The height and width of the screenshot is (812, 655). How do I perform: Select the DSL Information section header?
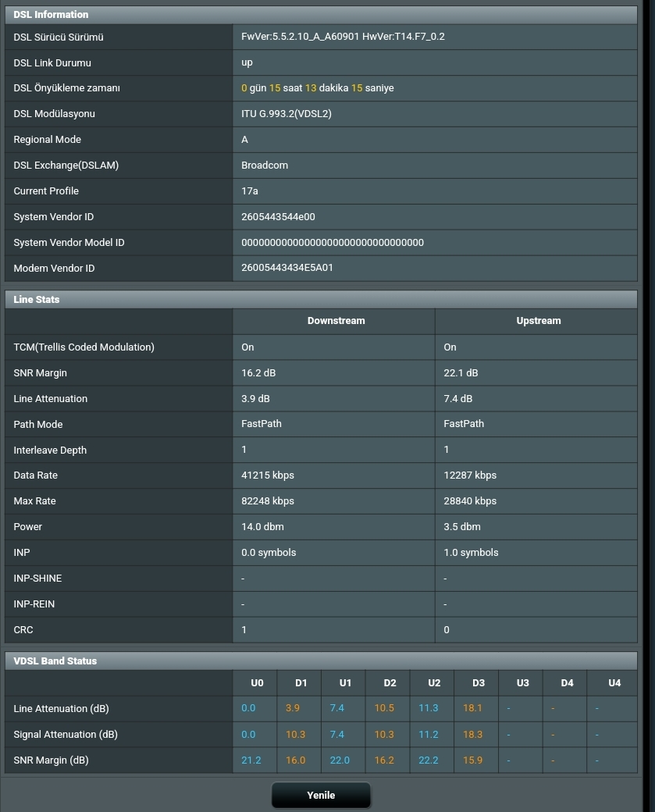coord(51,14)
